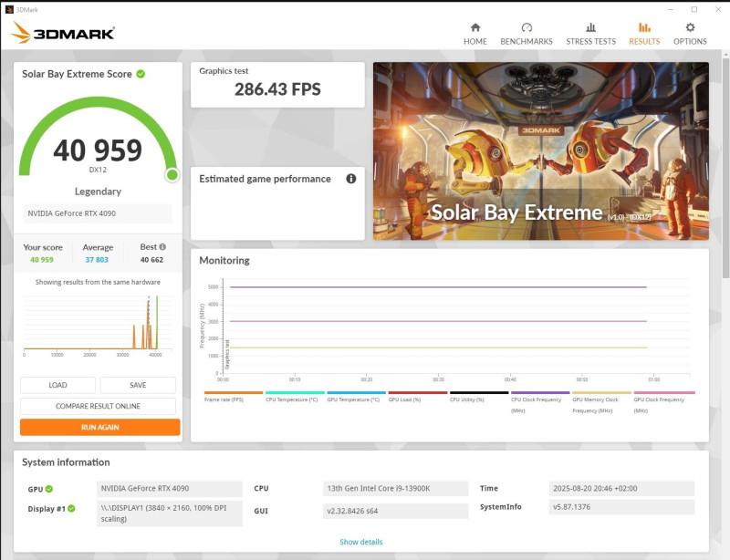Click info icon beside Best score
This screenshot has height=560, width=730.
click(162, 247)
